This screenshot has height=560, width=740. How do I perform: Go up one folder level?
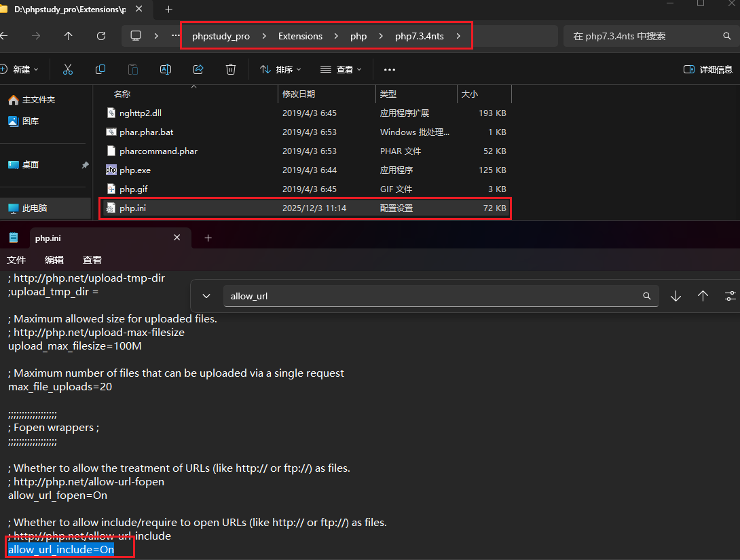click(69, 36)
